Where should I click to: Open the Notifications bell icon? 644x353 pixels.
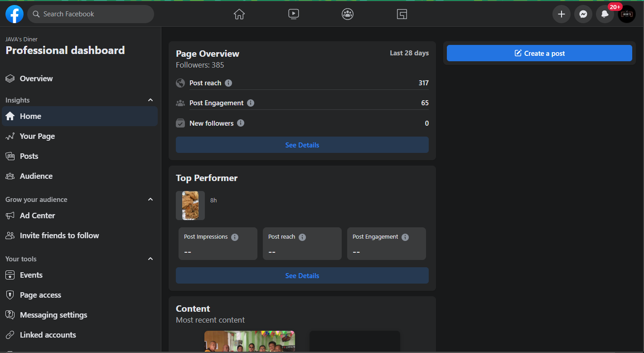click(x=605, y=14)
